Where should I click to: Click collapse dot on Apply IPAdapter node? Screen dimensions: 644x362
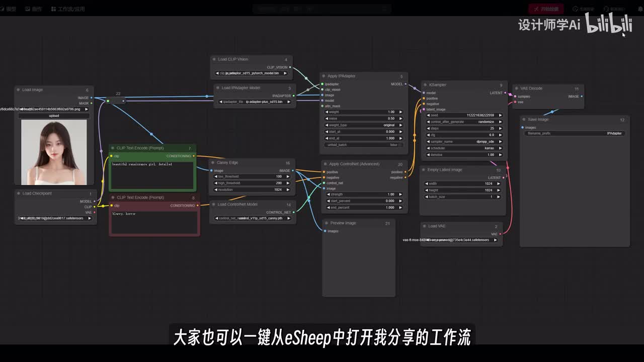[324, 76]
